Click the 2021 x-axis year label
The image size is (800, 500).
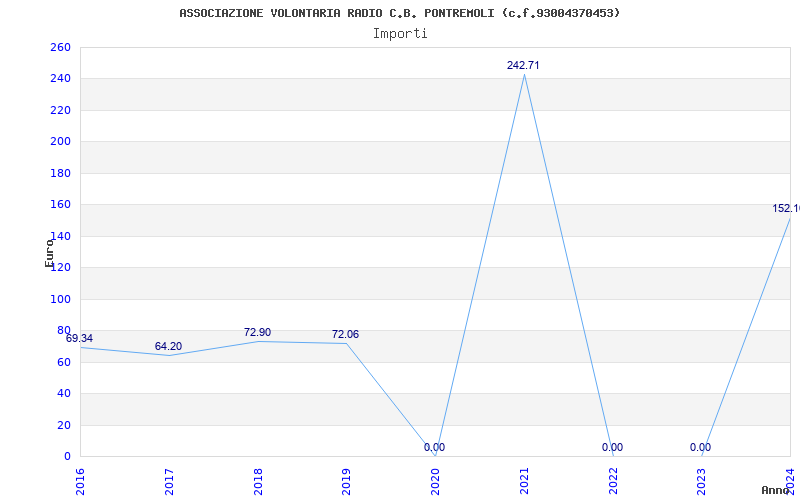[x=524, y=482]
